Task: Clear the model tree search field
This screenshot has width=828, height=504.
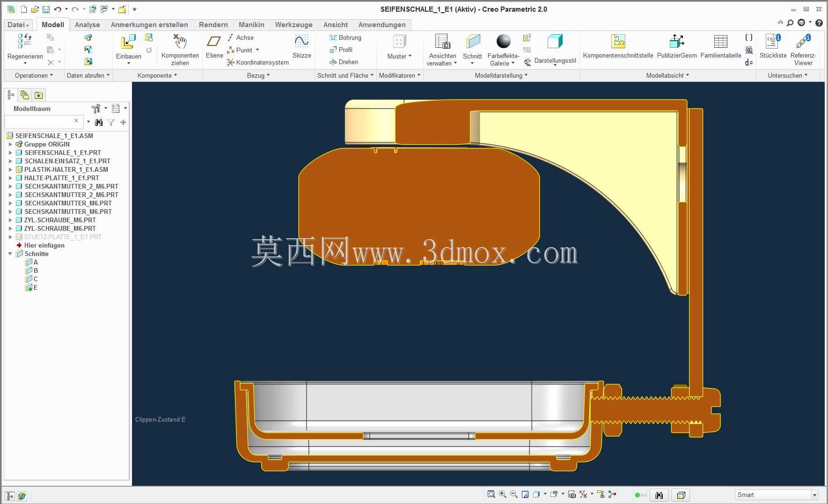Action: 76,121
